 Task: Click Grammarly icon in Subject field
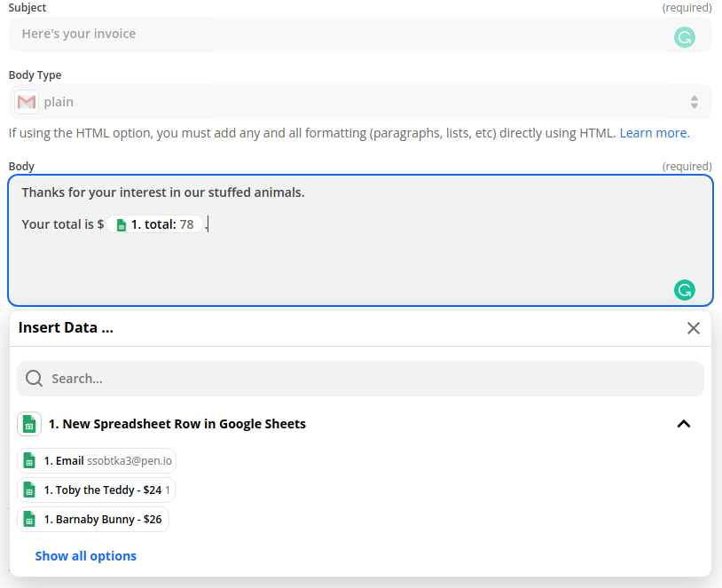pos(684,37)
